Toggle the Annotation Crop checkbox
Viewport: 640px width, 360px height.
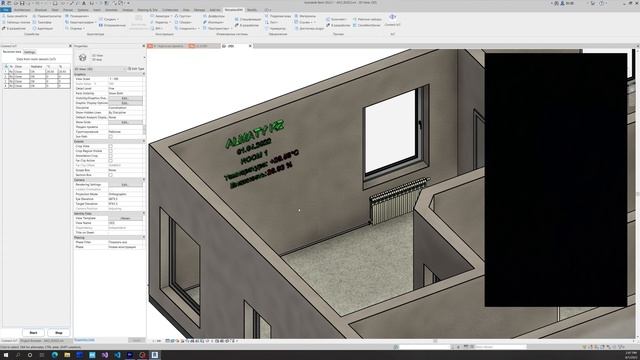click(110, 156)
